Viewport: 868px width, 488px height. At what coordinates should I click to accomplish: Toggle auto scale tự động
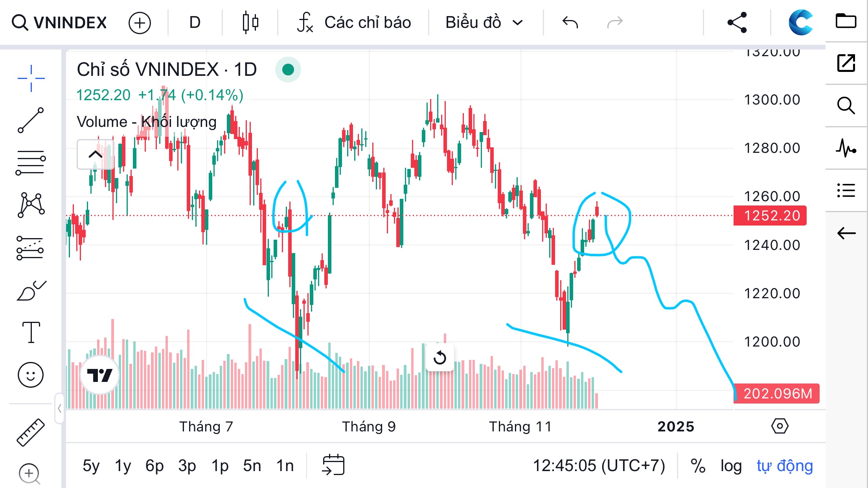click(x=785, y=466)
